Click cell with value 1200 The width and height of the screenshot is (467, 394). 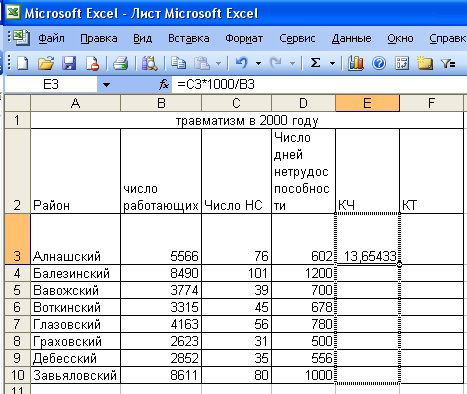coord(303,273)
